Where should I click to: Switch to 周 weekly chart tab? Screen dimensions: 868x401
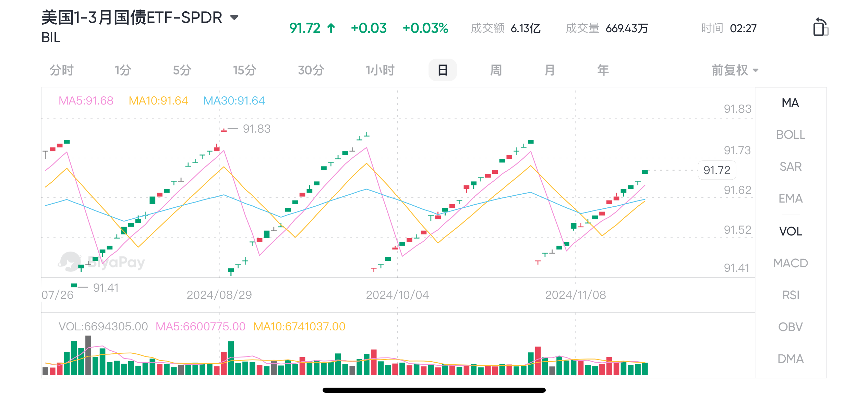[496, 70]
